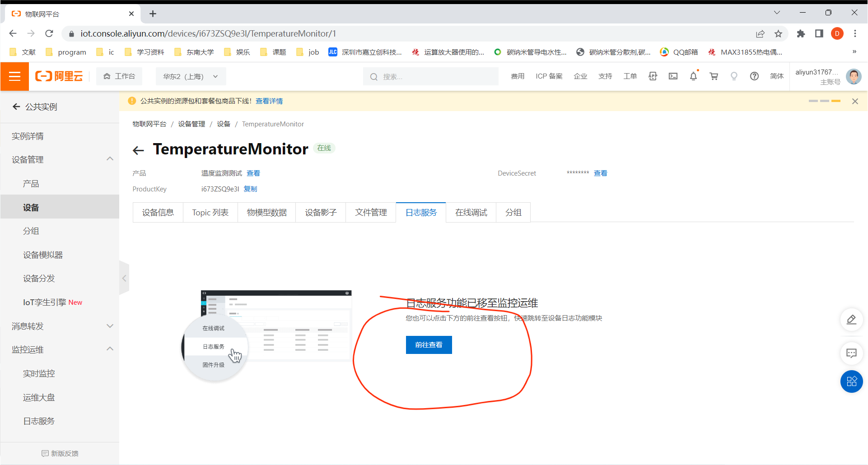Open the 支持 menu
Viewport: 868px width, 465px height.
(605, 76)
